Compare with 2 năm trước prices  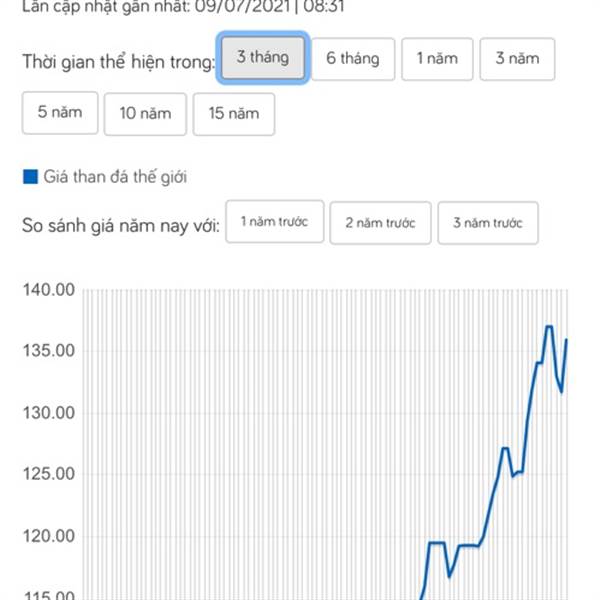(x=380, y=223)
